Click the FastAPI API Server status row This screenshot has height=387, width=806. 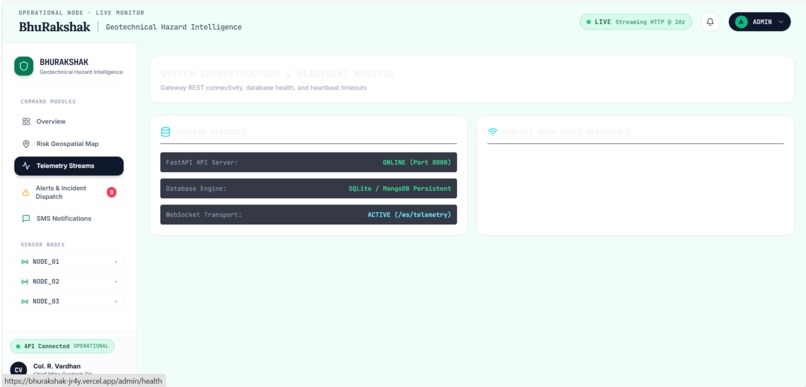(308, 162)
